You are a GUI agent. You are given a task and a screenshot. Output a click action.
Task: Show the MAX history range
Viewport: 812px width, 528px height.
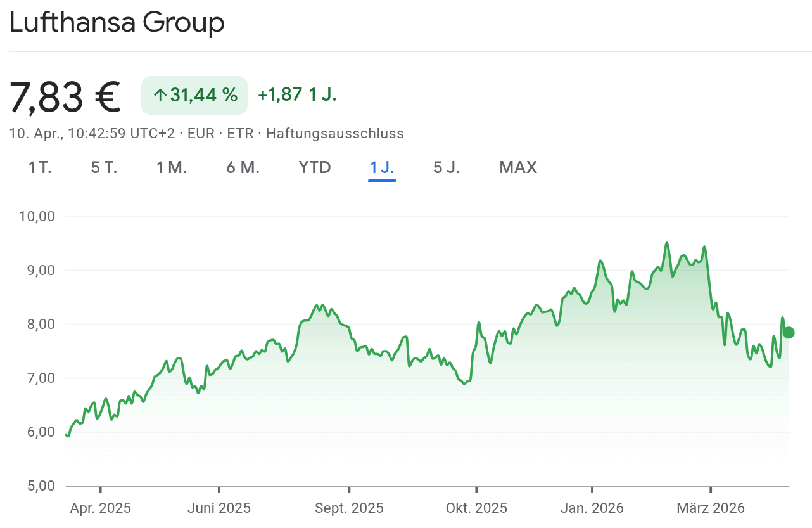coord(518,167)
